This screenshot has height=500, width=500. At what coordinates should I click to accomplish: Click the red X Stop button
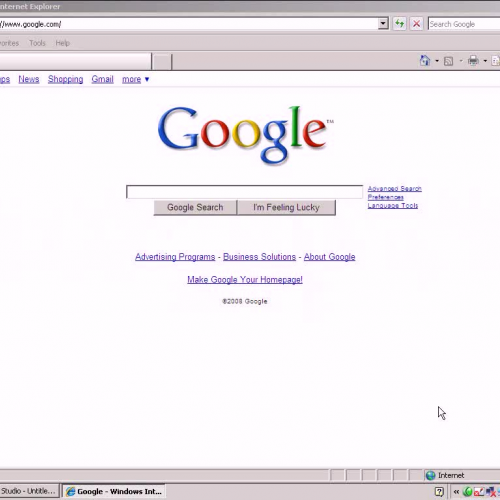tap(416, 24)
